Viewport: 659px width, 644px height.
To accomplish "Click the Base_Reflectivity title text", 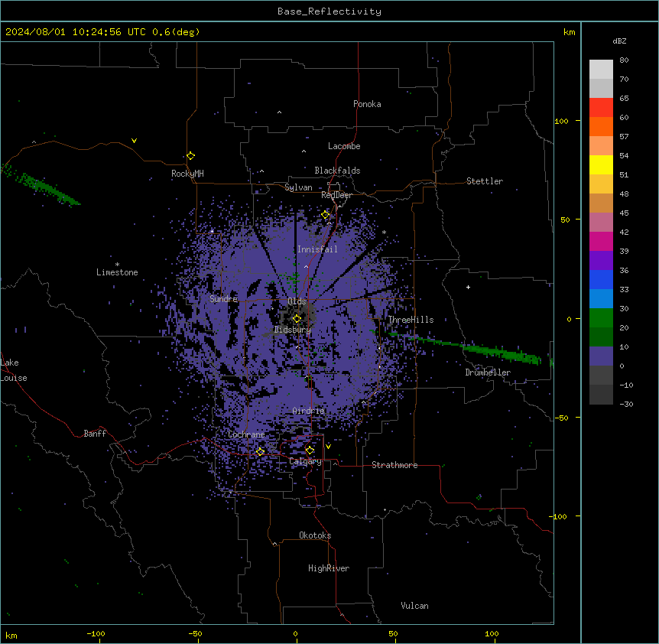I will (x=329, y=11).
